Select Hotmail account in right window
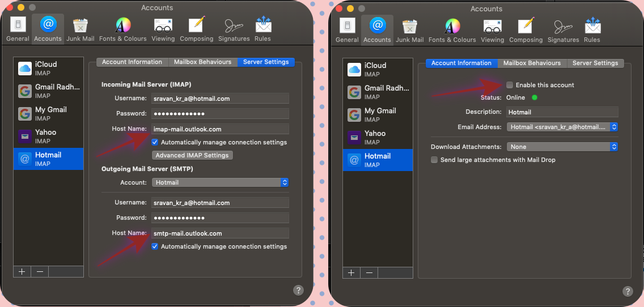This screenshot has width=644, height=307. pos(378,160)
